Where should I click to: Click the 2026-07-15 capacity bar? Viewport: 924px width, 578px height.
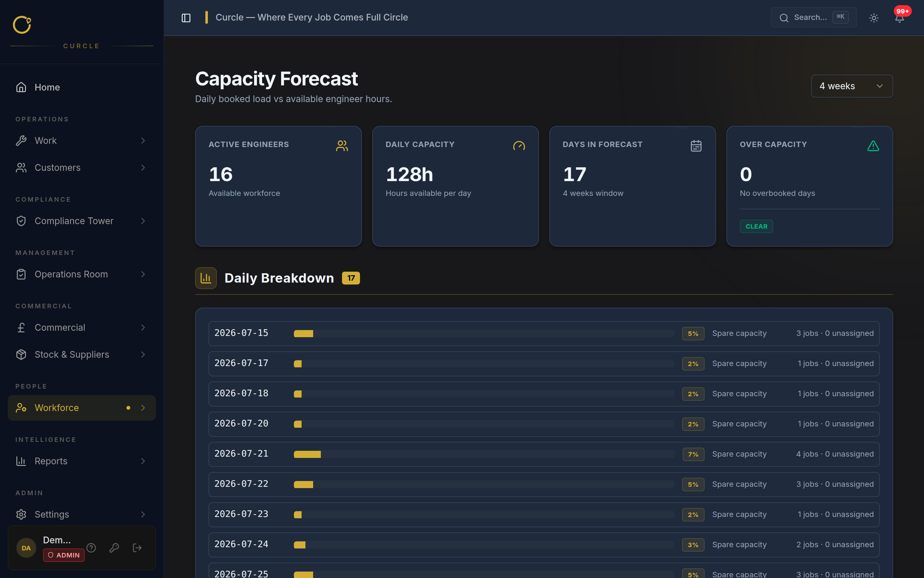[x=484, y=334]
